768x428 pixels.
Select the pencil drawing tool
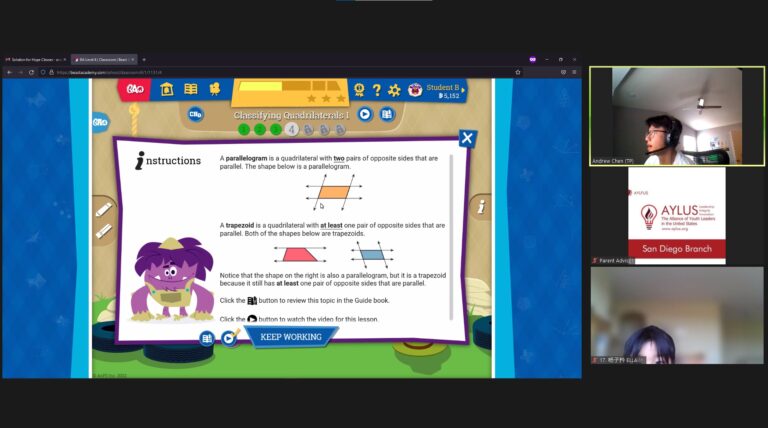tap(103, 210)
